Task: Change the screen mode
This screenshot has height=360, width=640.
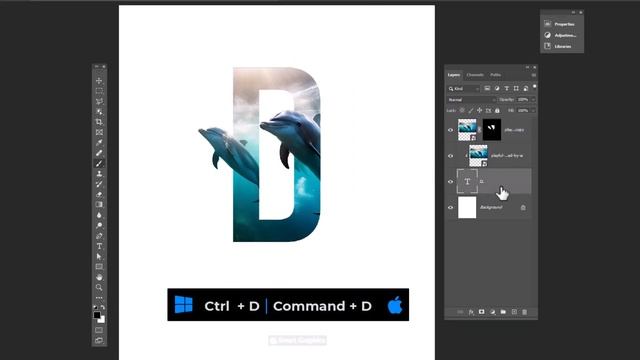Action: [x=99, y=340]
